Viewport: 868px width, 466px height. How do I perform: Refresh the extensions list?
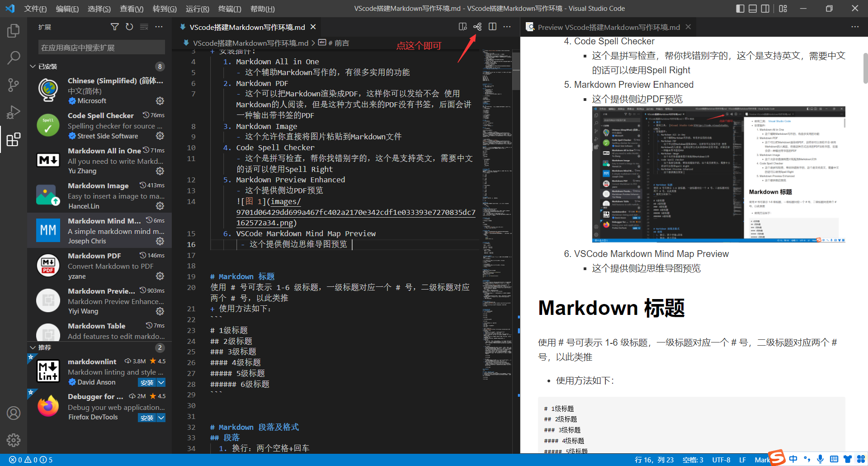129,27
